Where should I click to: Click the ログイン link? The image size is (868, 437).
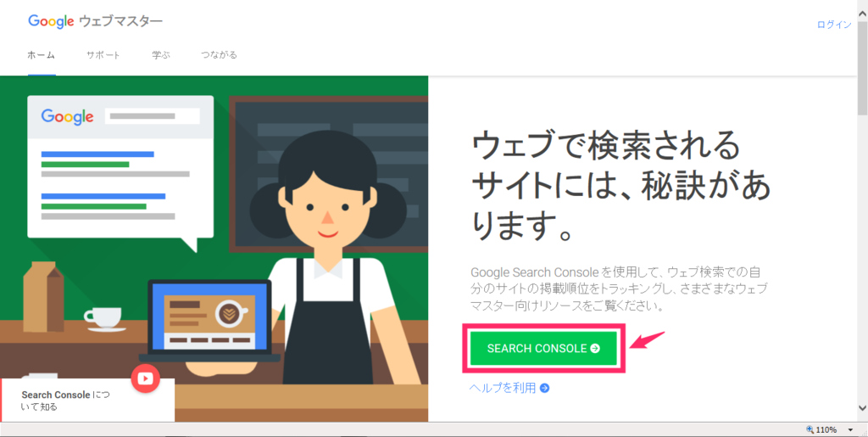click(834, 25)
